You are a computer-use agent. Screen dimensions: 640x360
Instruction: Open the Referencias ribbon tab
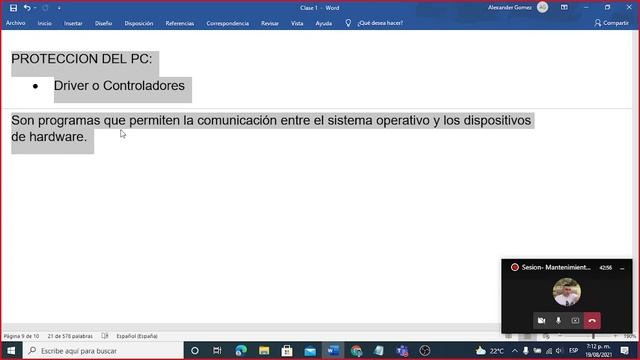180,23
